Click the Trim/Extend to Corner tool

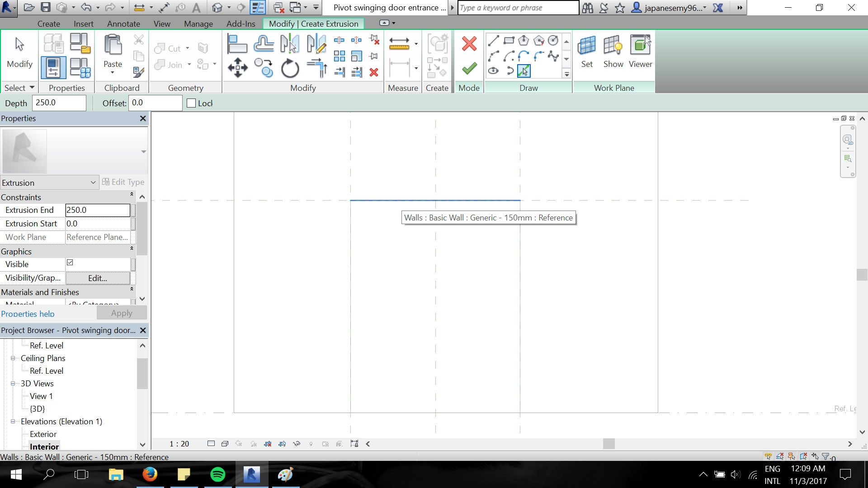(316, 68)
